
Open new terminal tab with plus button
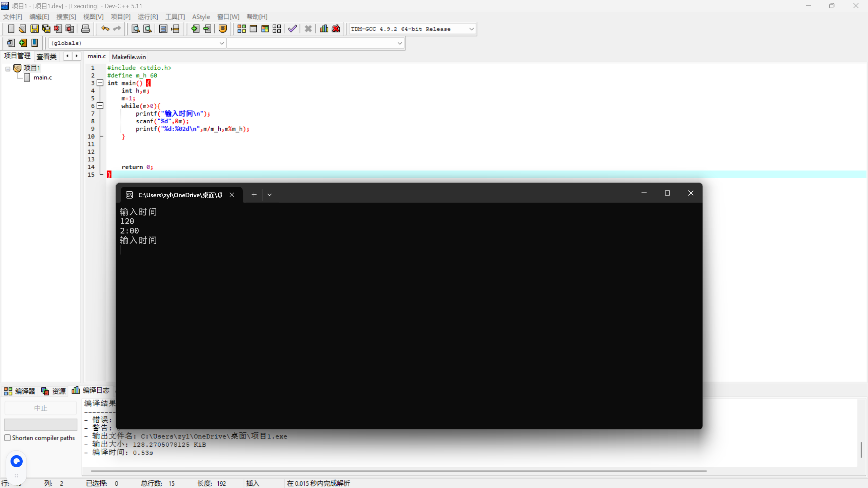254,195
